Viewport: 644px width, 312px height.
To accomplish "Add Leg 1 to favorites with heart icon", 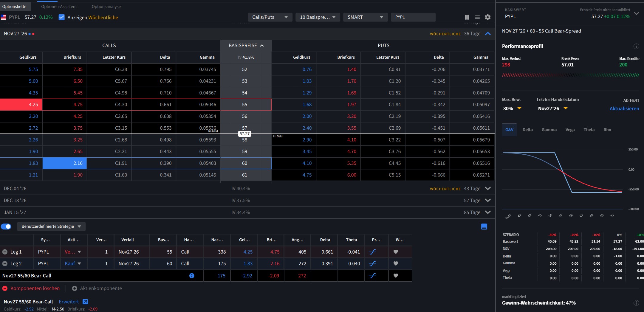I will pyautogui.click(x=396, y=252).
